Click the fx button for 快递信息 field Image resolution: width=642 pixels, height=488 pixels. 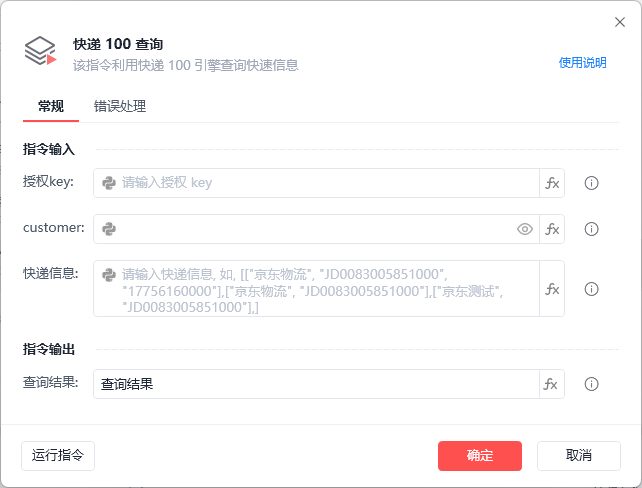point(552,289)
